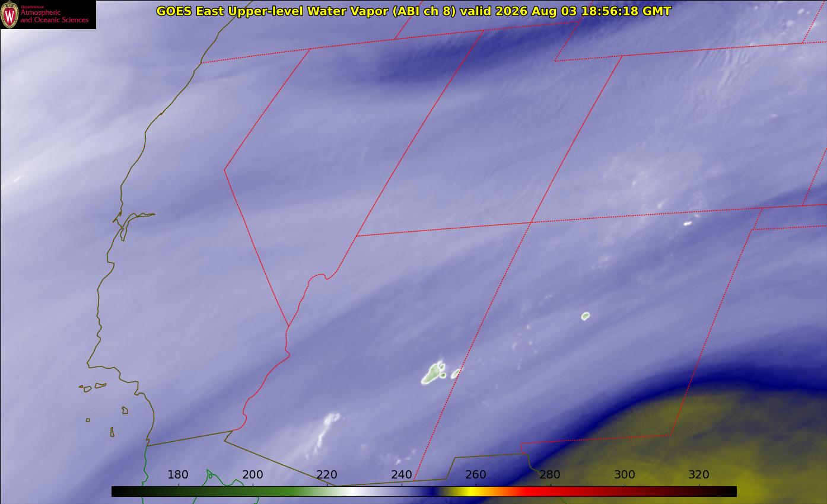This screenshot has height=504, width=827.
Task: Click the 280 label on the colorbar
Action: coord(550,474)
